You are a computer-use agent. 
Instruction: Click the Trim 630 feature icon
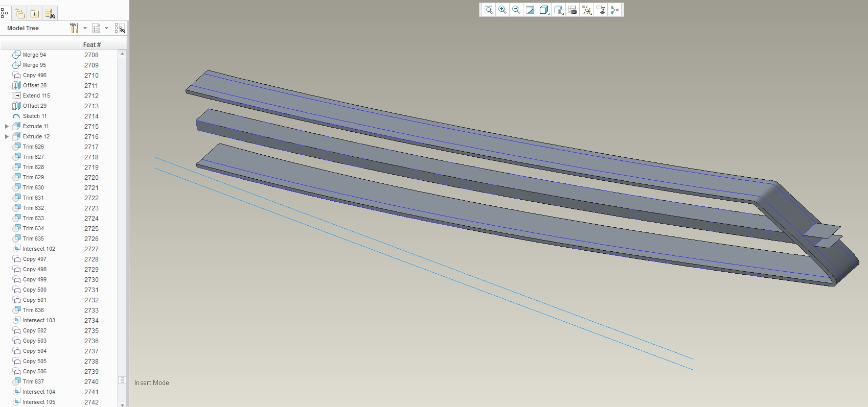16,187
